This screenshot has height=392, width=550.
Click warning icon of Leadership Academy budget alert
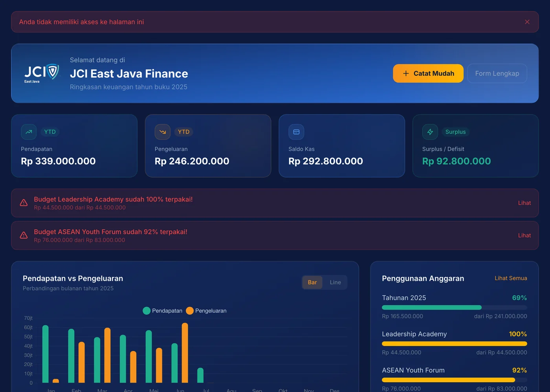point(24,203)
